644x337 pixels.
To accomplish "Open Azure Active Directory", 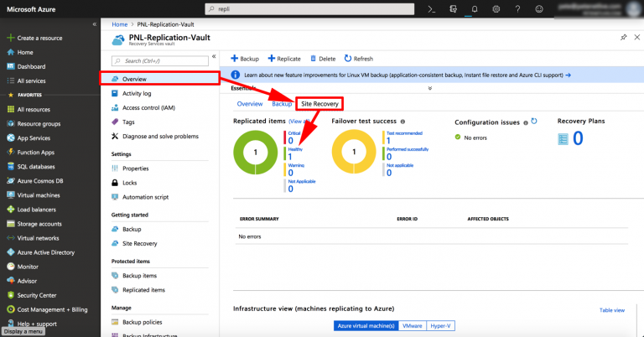I will click(46, 252).
